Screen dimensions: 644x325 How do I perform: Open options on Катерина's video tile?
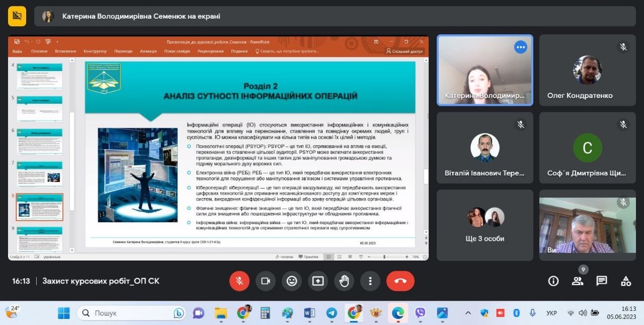coord(520,47)
